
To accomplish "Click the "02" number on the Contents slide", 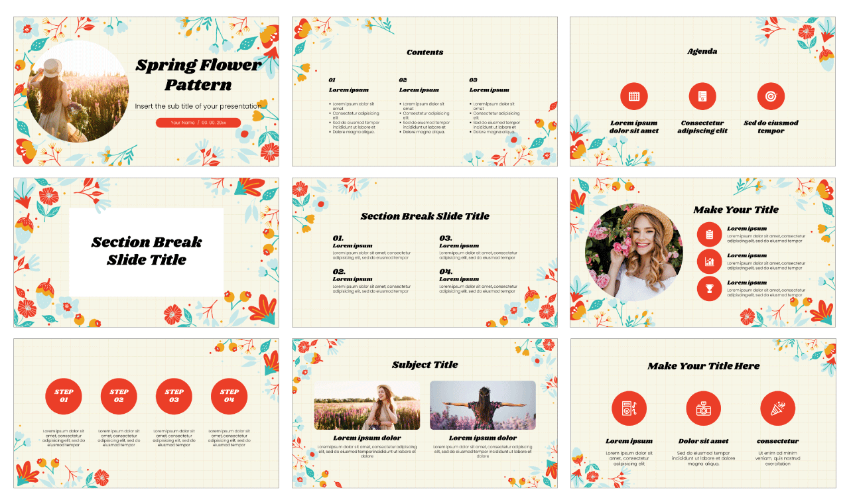I will tap(403, 80).
